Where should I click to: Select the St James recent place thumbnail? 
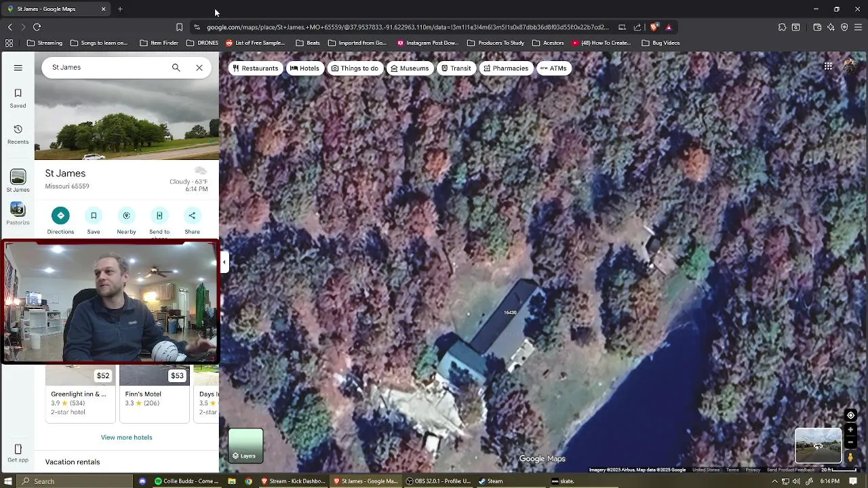coord(18,177)
